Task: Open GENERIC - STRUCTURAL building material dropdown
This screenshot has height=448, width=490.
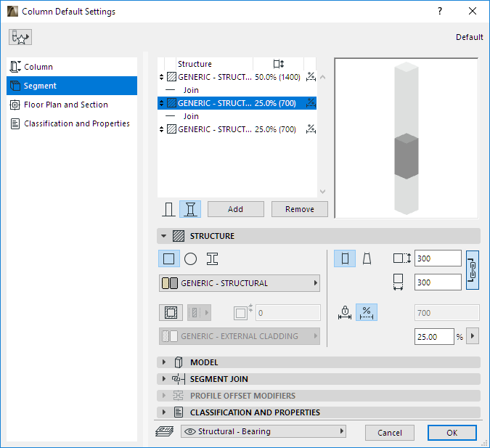Action: pos(240,283)
